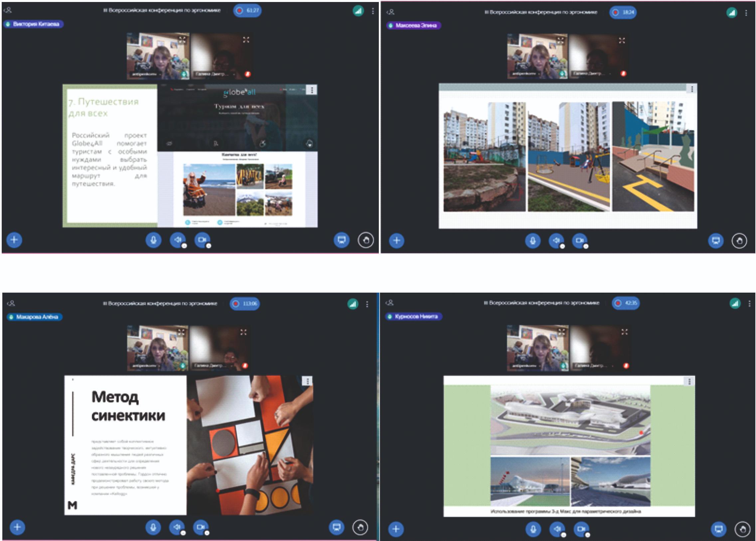
Task: Expand the dark webcam tile in Курносов Никита's window
Action: click(624, 332)
